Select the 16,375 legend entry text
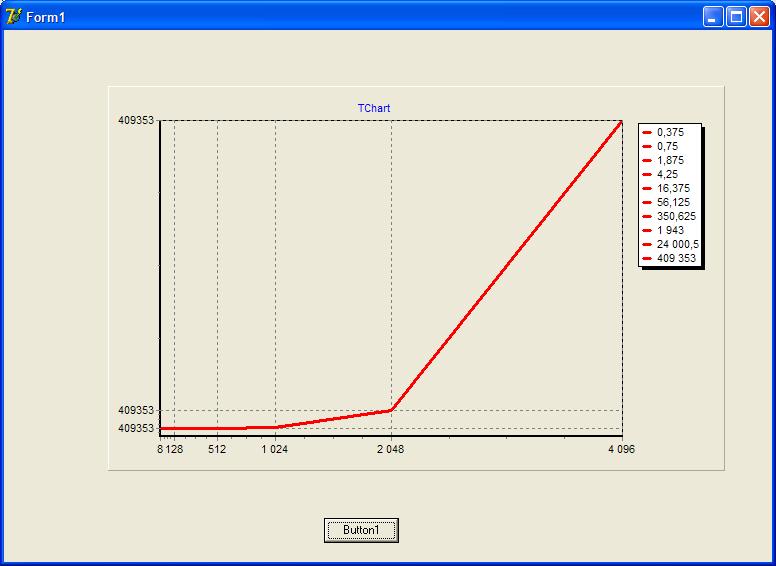776x566 pixels. click(x=673, y=188)
